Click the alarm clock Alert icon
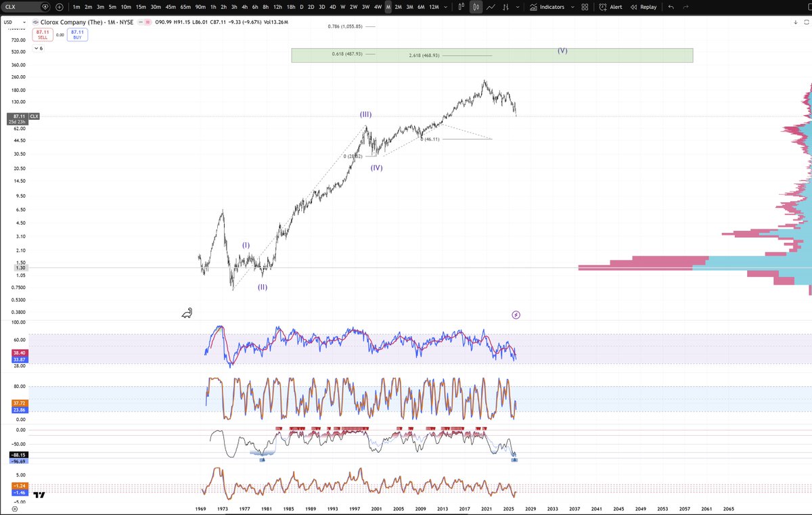The height and width of the screenshot is (515, 812). point(603,7)
